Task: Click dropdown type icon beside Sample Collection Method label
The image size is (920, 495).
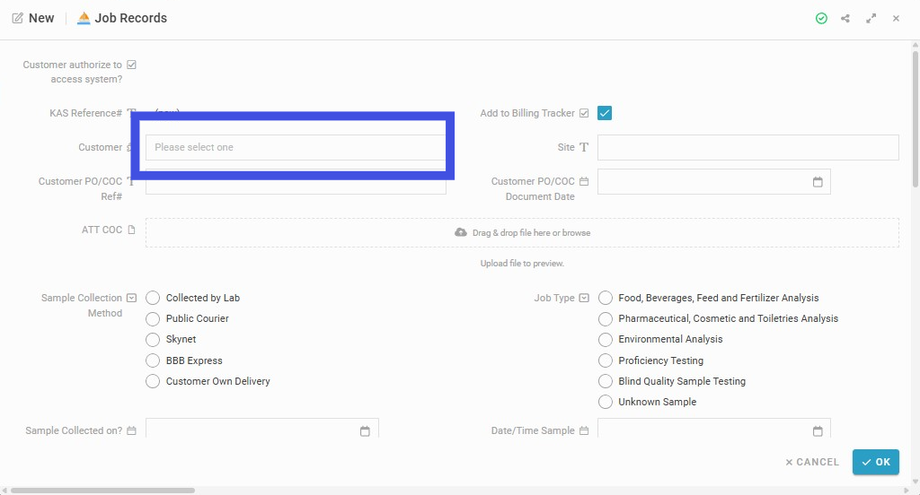Action: click(131, 298)
